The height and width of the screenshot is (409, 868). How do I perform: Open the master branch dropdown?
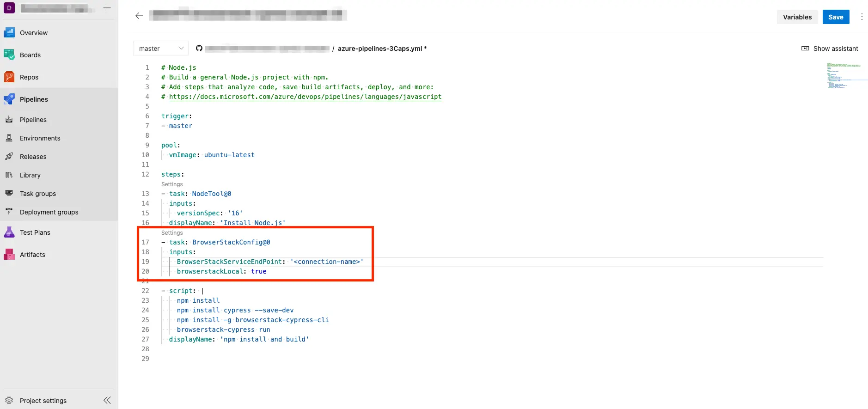[x=161, y=49]
